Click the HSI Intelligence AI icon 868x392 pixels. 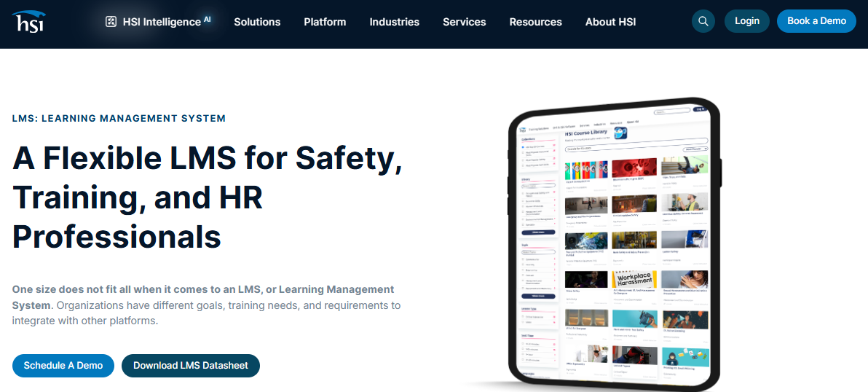coord(111,22)
